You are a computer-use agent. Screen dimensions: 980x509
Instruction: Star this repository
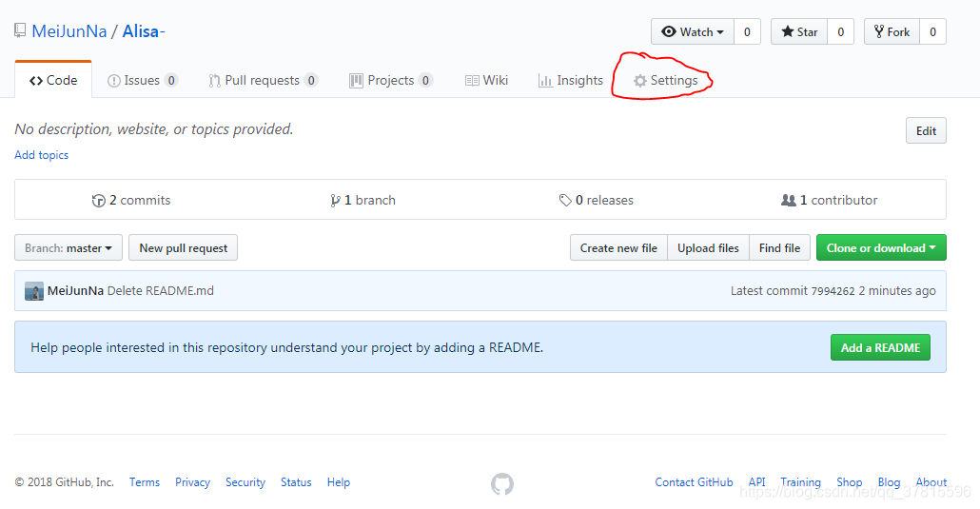click(799, 32)
